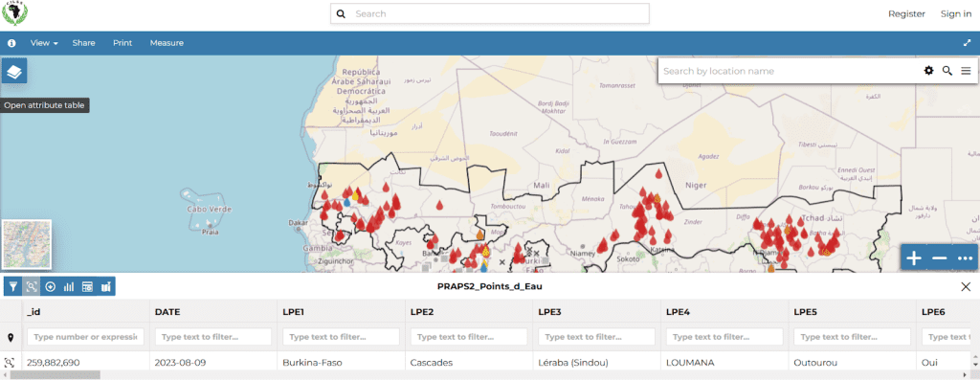This screenshot has height=380, width=980.
Task: Focus the LPE4 filter input
Action: [x=724, y=337]
